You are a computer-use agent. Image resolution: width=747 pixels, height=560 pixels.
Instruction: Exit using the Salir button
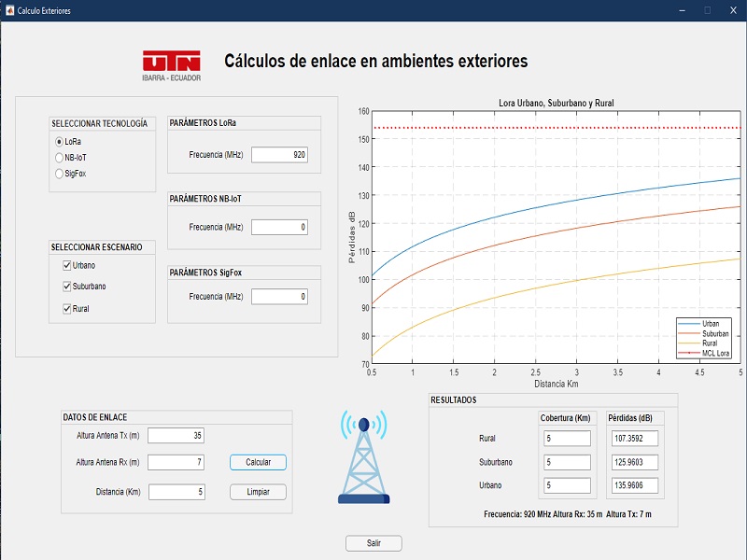pos(374,543)
